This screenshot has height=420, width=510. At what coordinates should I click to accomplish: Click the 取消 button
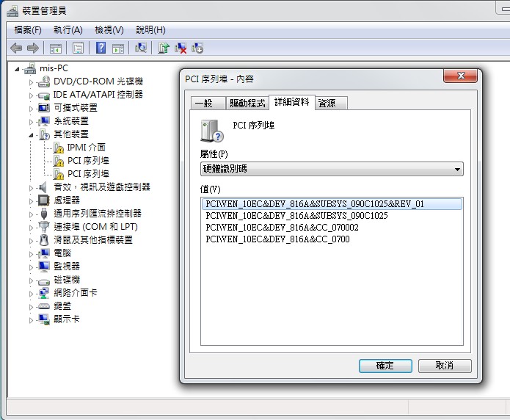[x=445, y=366]
